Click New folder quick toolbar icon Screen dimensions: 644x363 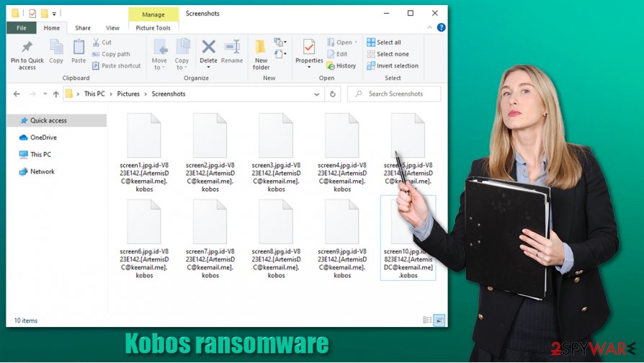click(x=44, y=14)
